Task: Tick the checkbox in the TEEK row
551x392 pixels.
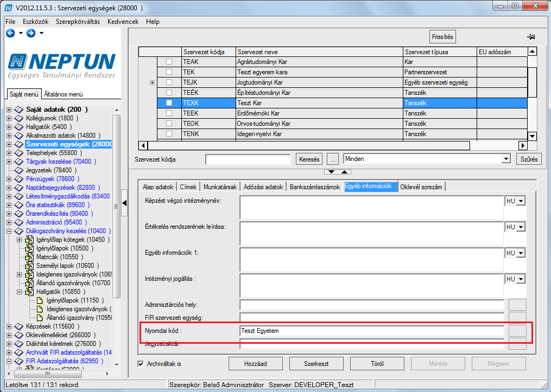Action: [169, 113]
